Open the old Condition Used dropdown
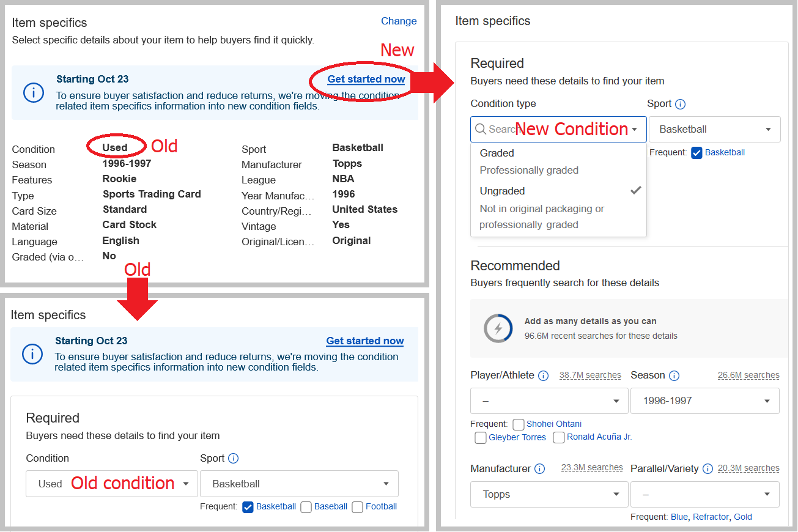Image resolution: width=798 pixels, height=532 pixels. [x=112, y=484]
